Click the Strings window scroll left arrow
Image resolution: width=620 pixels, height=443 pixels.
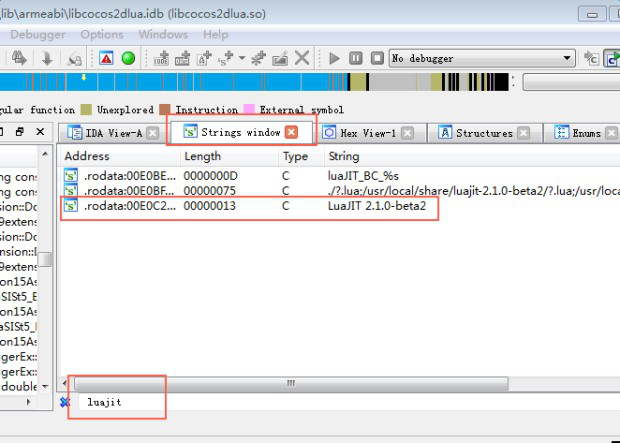pos(65,383)
